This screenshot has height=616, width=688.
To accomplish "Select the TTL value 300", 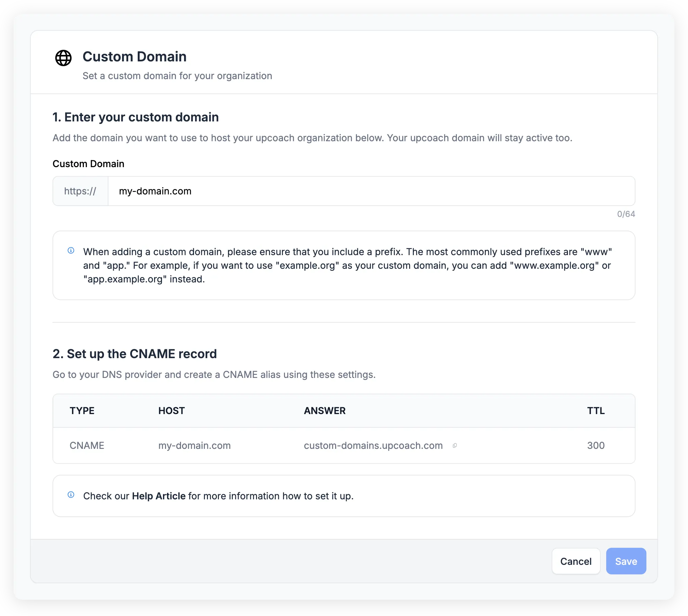I will pos(595,445).
